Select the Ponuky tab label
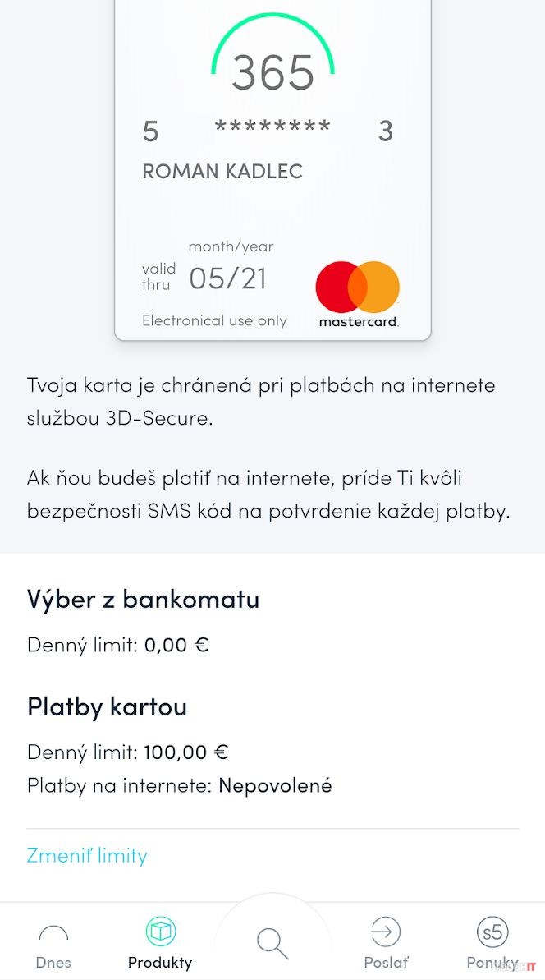 click(492, 962)
